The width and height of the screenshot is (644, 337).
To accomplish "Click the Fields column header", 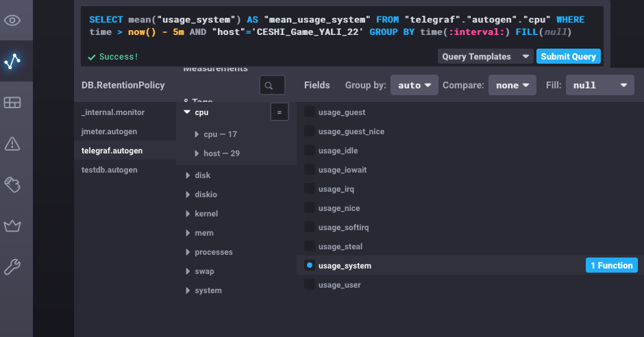I will point(317,85).
